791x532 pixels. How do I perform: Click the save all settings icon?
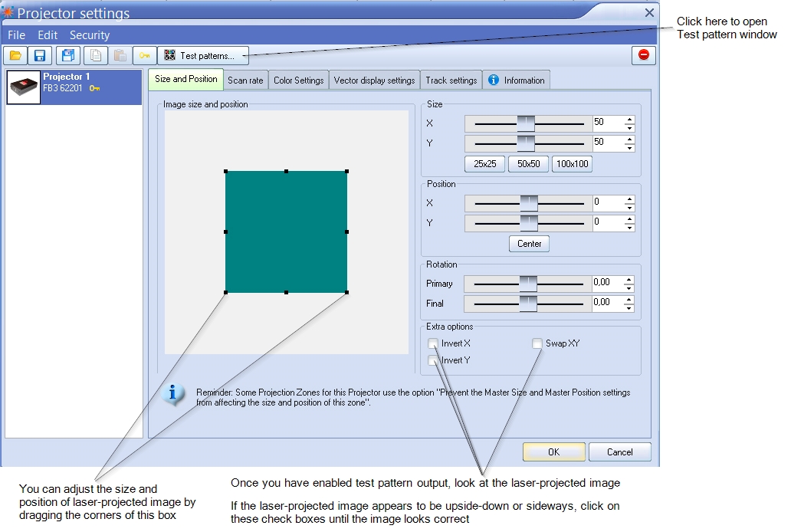tap(68, 55)
